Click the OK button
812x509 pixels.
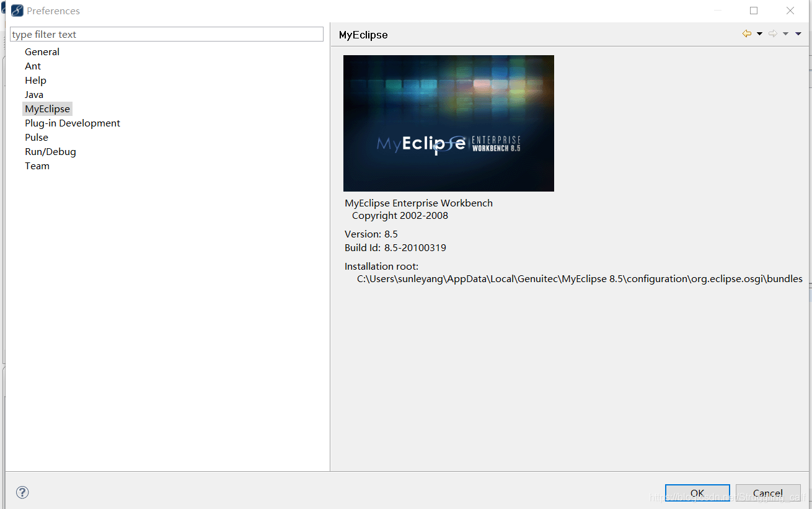(x=697, y=494)
